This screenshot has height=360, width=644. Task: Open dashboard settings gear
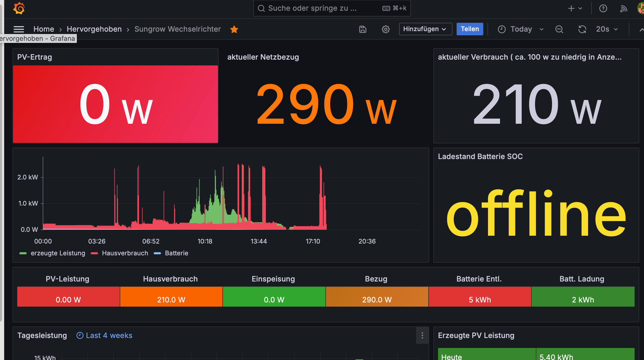pyautogui.click(x=386, y=29)
